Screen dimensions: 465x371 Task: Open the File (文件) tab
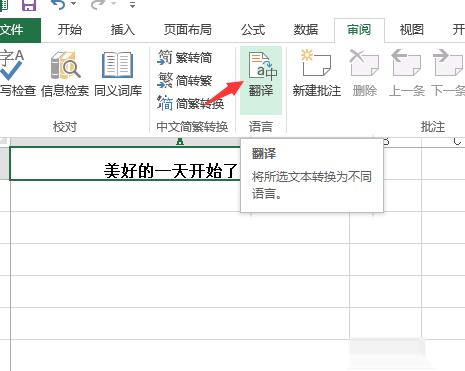20,30
